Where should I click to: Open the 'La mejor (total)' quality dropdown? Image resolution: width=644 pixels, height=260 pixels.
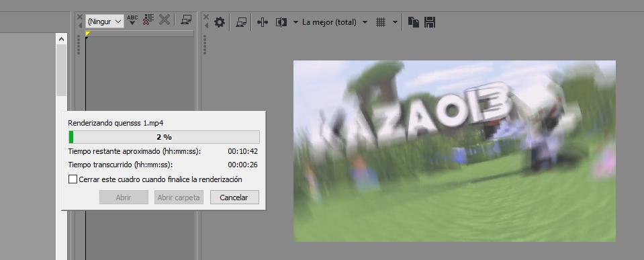(334, 22)
